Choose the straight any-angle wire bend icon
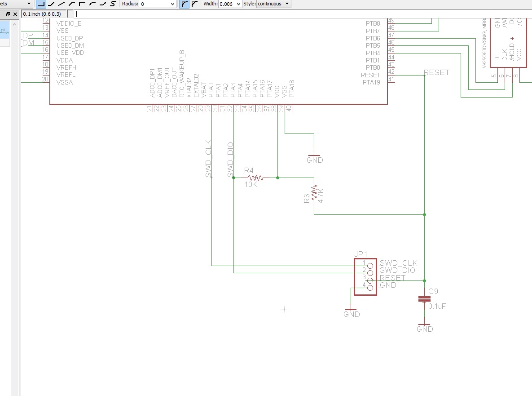Image resolution: width=532 pixels, height=396 pixels. coord(62,4)
